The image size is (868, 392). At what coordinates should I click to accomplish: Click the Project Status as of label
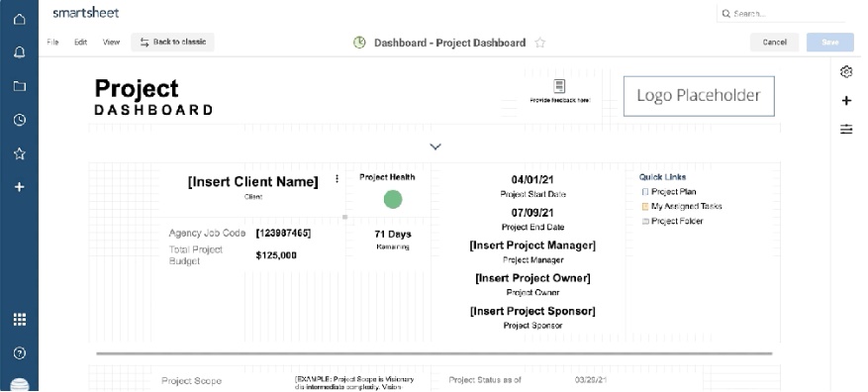coord(485,380)
